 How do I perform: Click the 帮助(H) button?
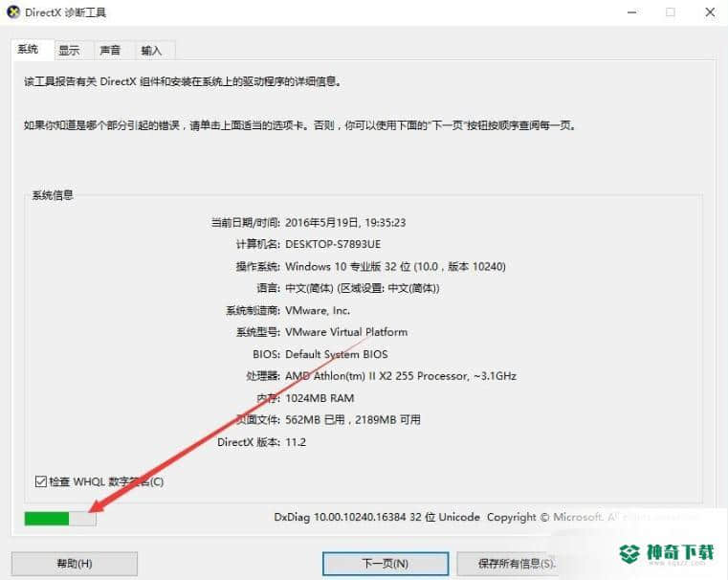point(75,564)
